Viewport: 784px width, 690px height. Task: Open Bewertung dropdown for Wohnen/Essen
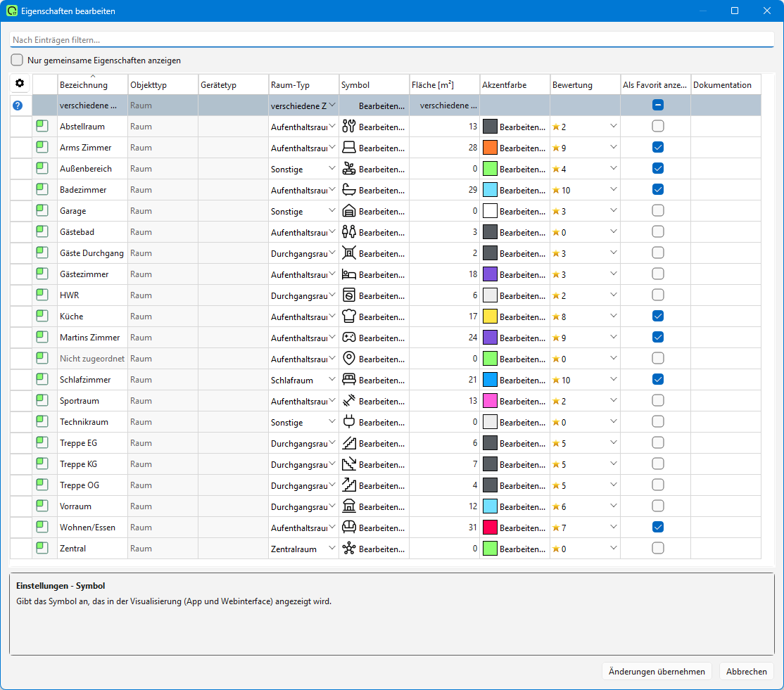click(x=614, y=527)
